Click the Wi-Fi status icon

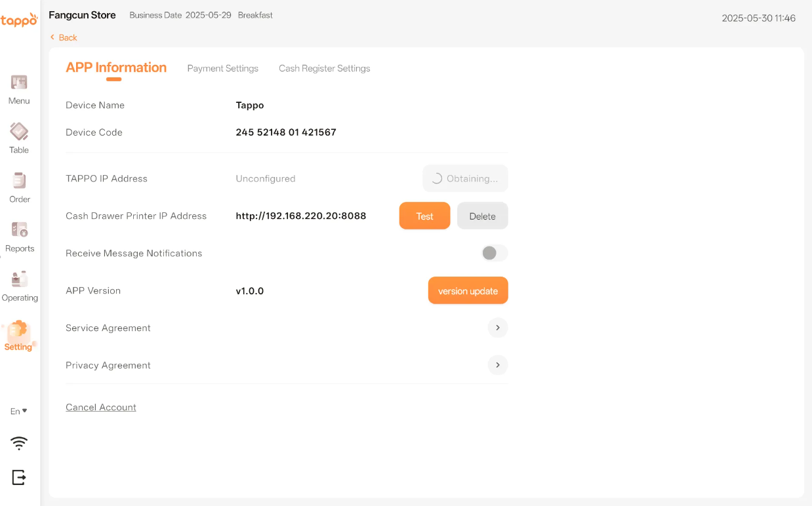[19, 444]
